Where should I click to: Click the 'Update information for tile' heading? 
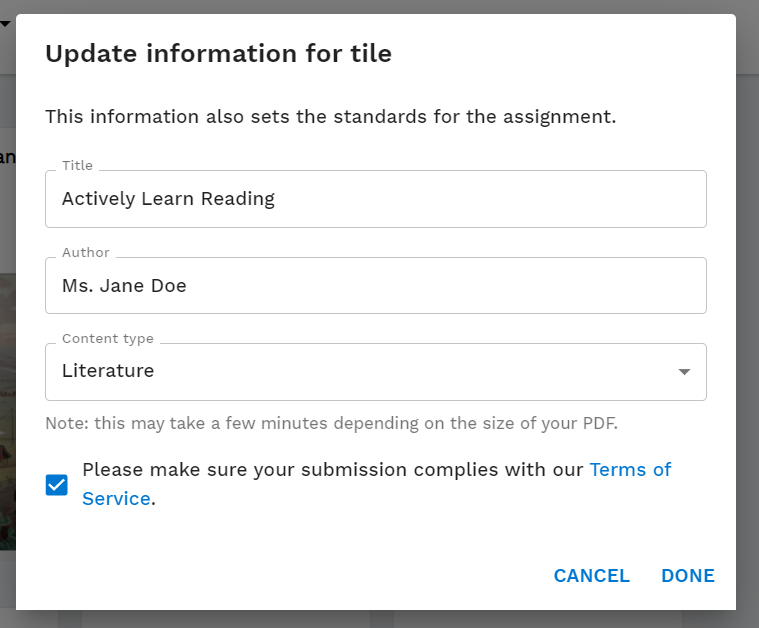click(218, 53)
